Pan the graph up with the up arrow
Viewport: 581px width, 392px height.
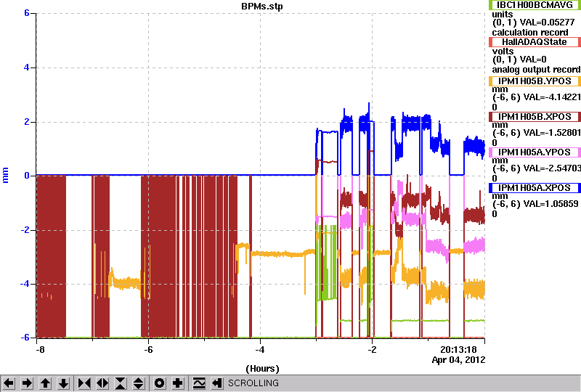click(45, 383)
